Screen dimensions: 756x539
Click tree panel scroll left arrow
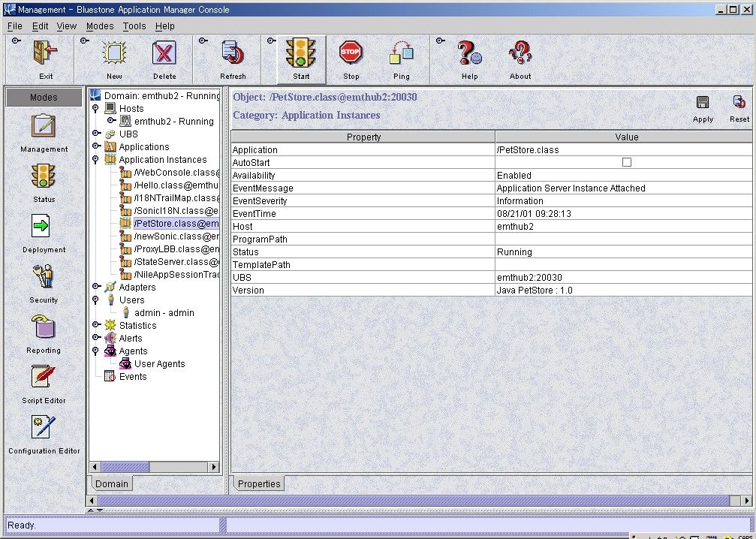click(95, 467)
